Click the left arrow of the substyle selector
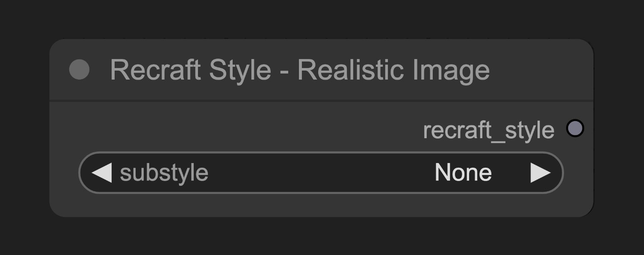The height and width of the screenshot is (255, 644). tap(101, 172)
